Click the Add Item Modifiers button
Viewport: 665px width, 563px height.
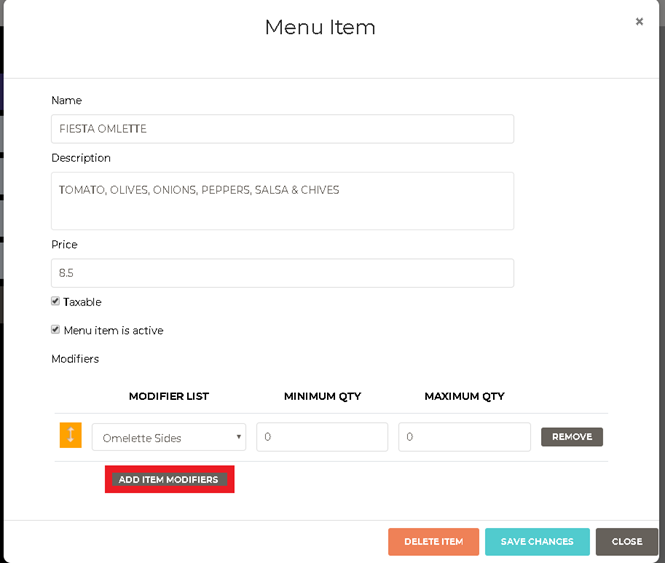[x=169, y=480]
